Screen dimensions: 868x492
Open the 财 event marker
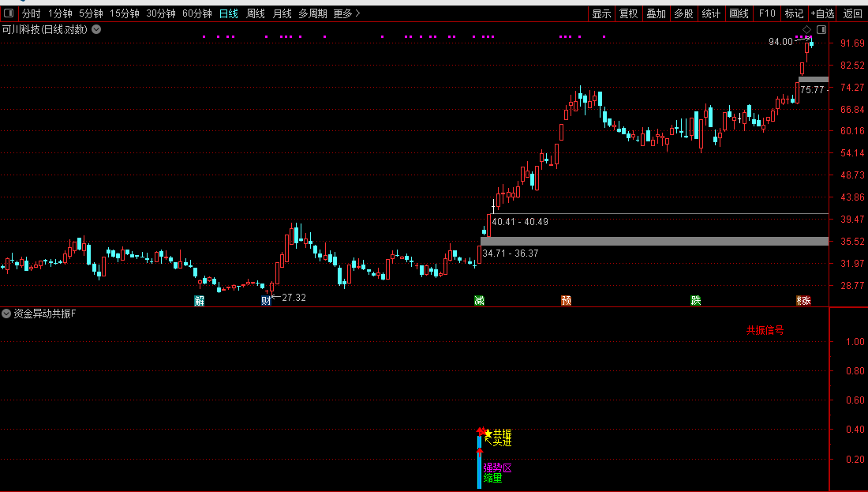[x=266, y=300]
